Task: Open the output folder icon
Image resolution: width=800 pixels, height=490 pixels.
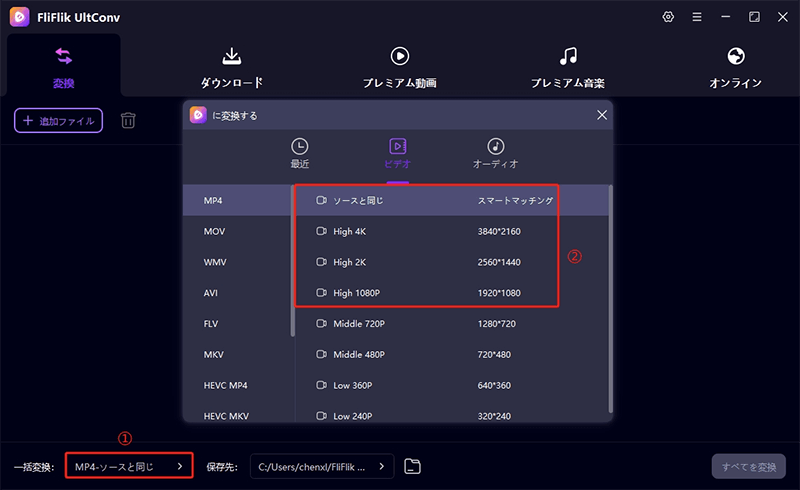Action: (413, 466)
